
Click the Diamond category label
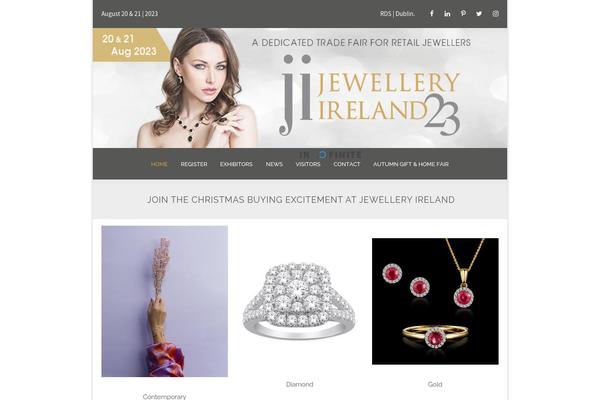pos(300,384)
